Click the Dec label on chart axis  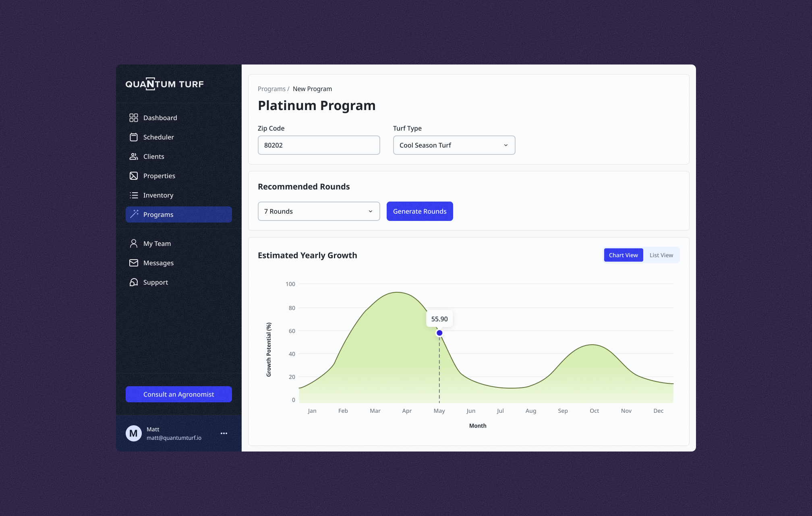[x=659, y=411]
